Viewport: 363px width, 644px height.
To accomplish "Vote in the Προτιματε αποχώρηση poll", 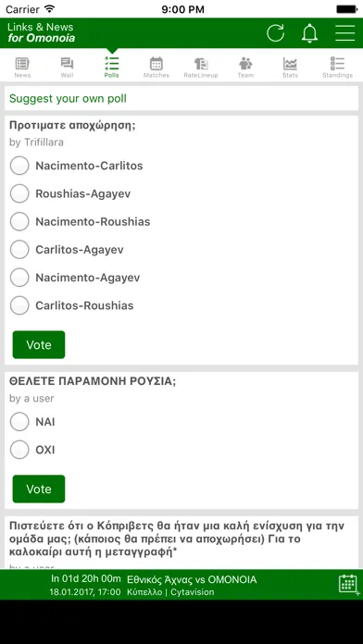I will (x=39, y=344).
